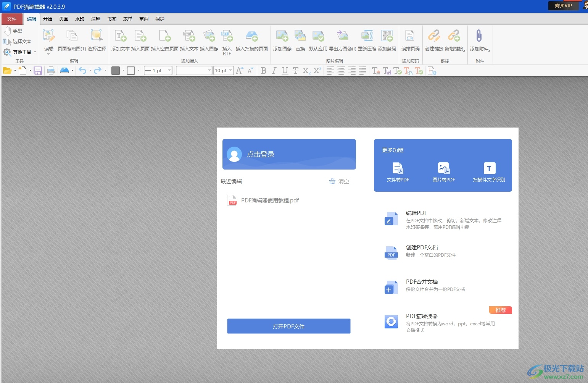Image resolution: width=588 pixels, height=383 pixels.
Task: Open the Annotation (注释) tab
Action: [x=96, y=19]
